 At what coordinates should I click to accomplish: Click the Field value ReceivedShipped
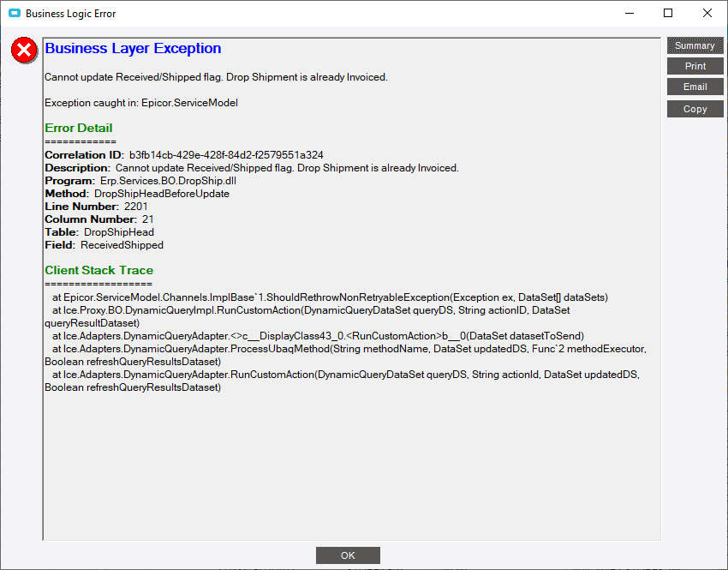(122, 245)
